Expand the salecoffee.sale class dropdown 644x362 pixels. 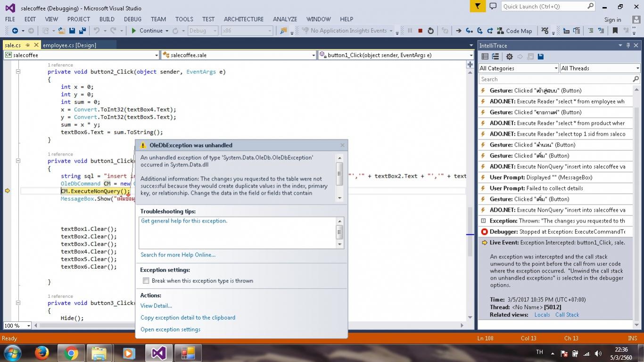[x=313, y=55]
